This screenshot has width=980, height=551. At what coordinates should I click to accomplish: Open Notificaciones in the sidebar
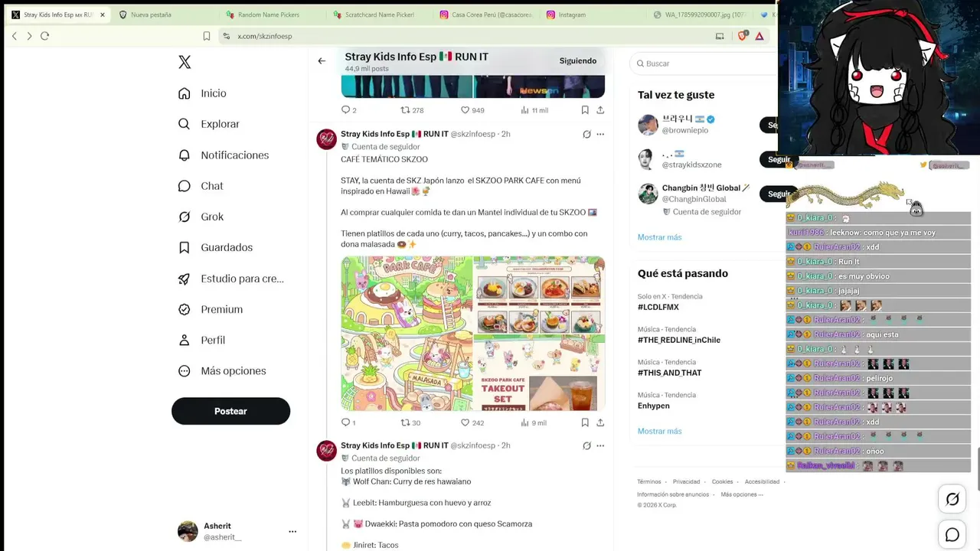pos(224,155)
